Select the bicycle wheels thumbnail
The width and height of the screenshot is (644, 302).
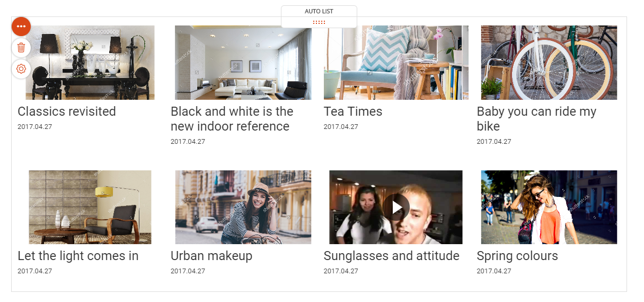[x=549, y=63]
